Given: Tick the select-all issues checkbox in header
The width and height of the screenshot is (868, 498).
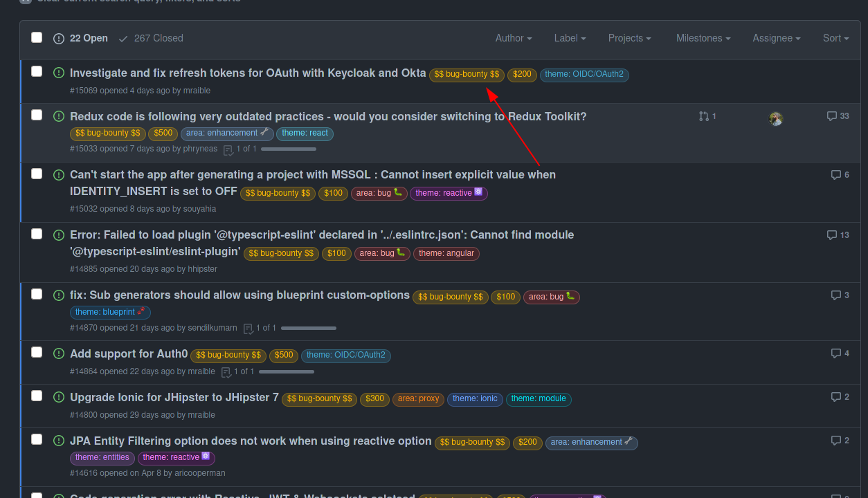Looking at the screenshot, I should 37,37.
